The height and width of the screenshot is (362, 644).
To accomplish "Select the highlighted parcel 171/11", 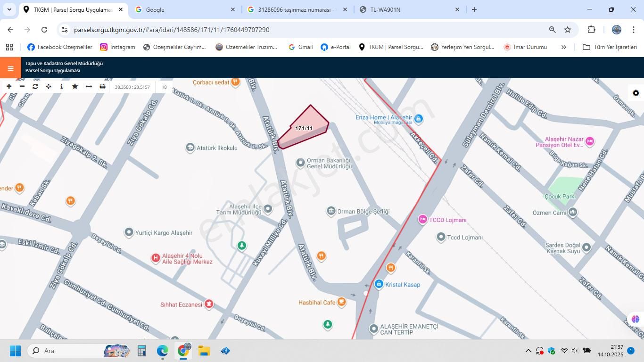I will point(304,128).
